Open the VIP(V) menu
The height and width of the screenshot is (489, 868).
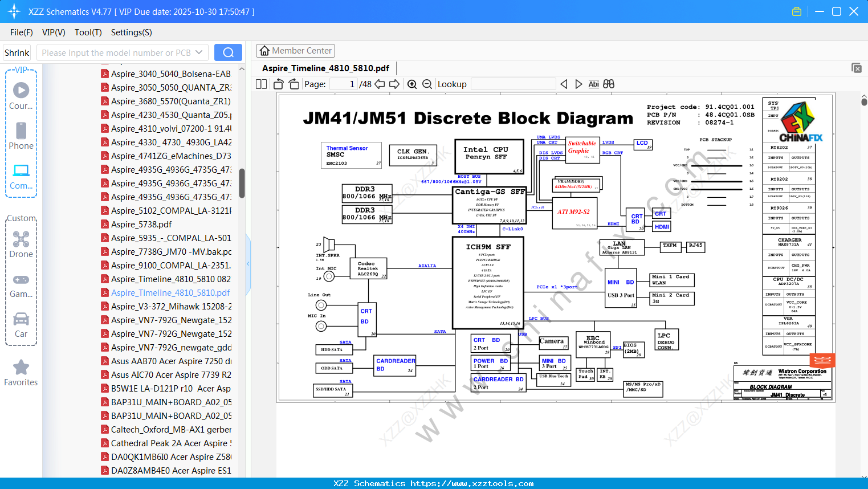tap(54, 32)
